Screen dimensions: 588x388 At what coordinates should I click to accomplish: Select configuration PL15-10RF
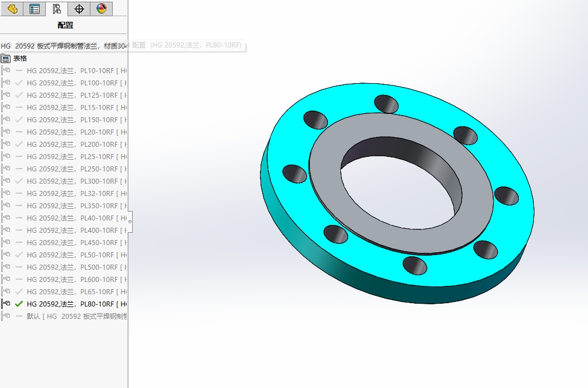click(76, 107)
